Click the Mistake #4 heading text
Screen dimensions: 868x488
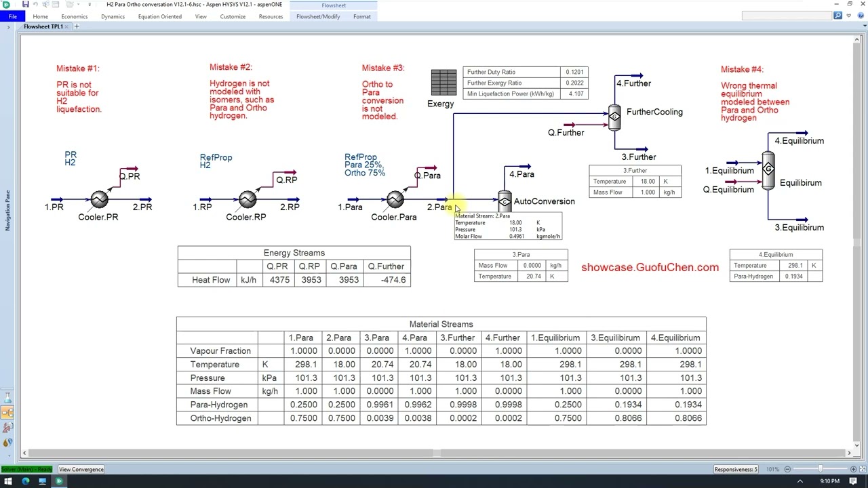coord(742,69)
